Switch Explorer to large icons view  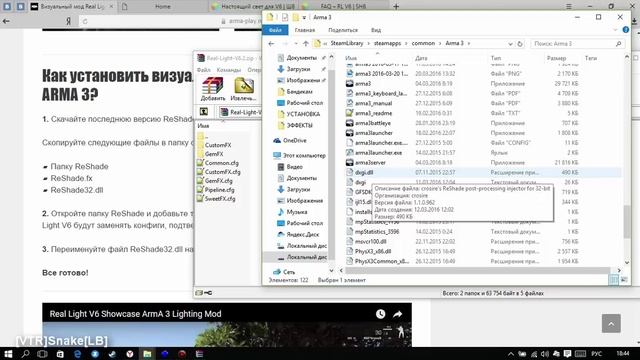point(624,280)
